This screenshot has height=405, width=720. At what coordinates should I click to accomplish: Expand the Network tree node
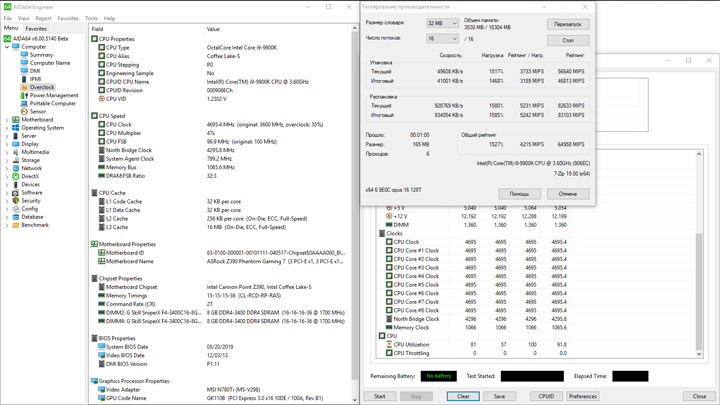[7, 169]
